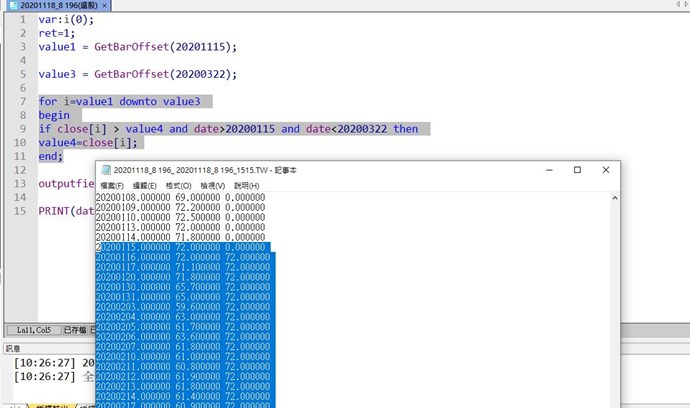
Task: Open the 檔案(F) menu in Notepad
Action: point(112,186)
